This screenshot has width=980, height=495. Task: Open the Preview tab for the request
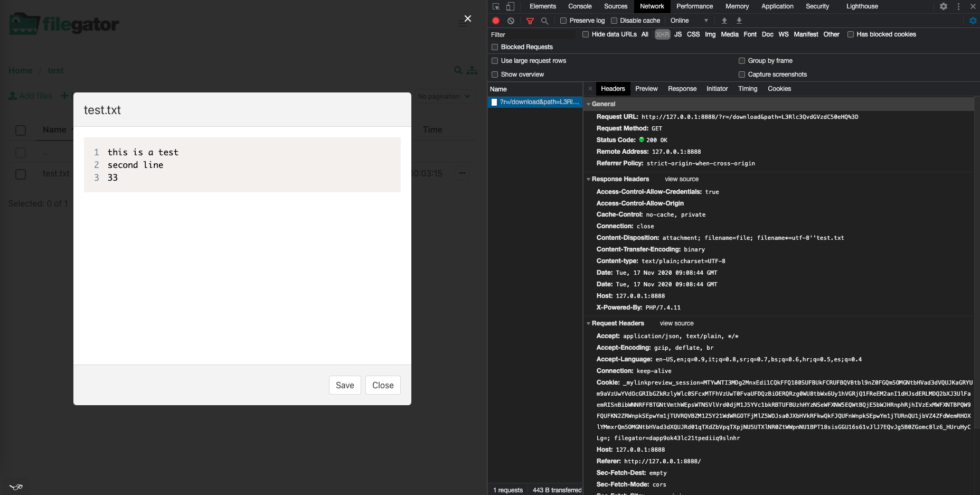tap(646, 89)
